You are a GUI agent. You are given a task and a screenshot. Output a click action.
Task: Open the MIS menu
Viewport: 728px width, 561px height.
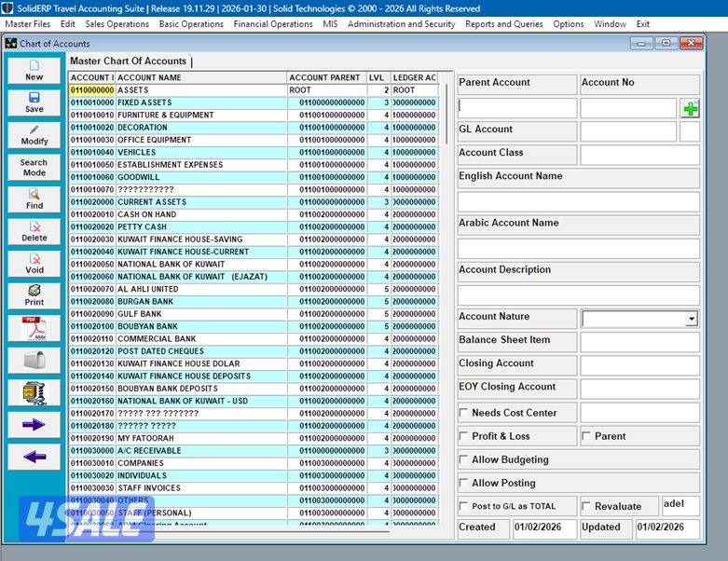(x=330, y=24)
